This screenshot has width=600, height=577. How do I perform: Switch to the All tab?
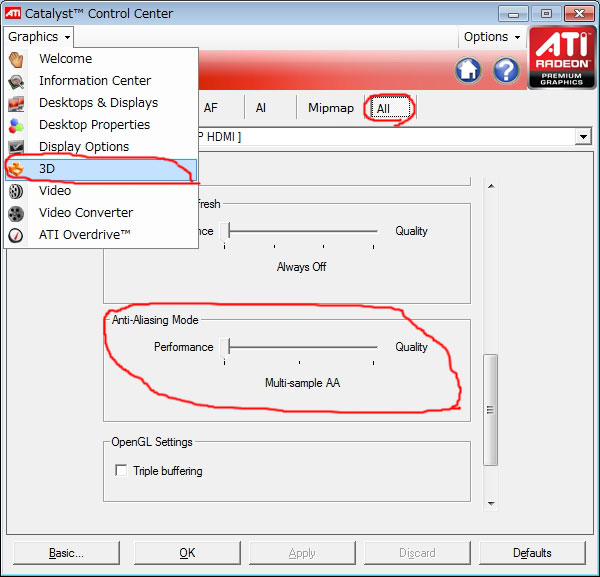click(390, 108)
